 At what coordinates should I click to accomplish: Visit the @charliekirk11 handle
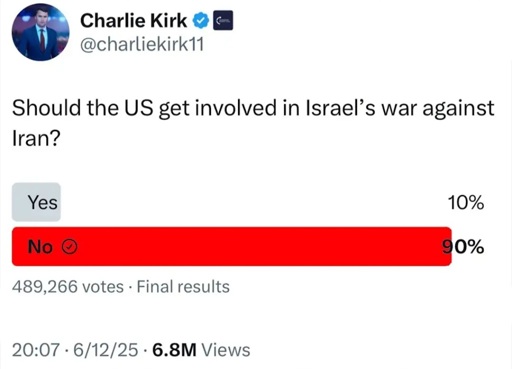tap(142, 44)
